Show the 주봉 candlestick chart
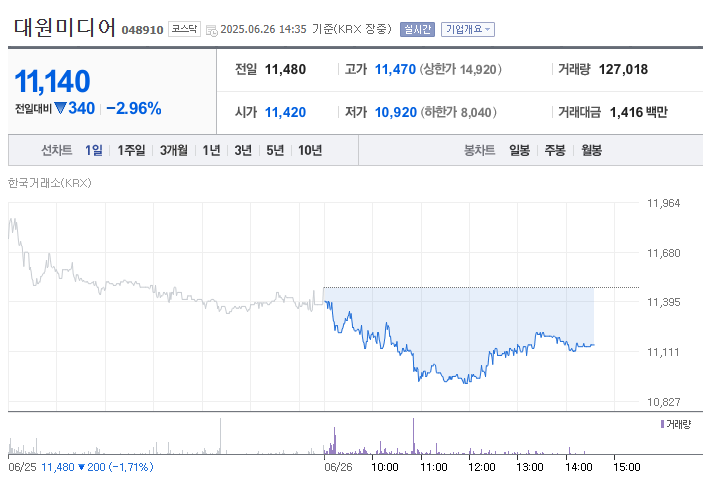 pos(555,150)
